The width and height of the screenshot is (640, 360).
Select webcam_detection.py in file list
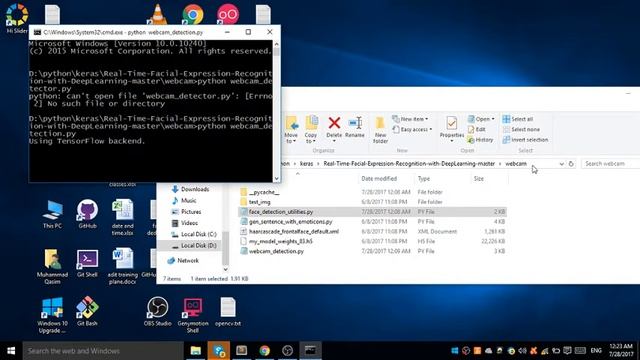pos(276,251)
